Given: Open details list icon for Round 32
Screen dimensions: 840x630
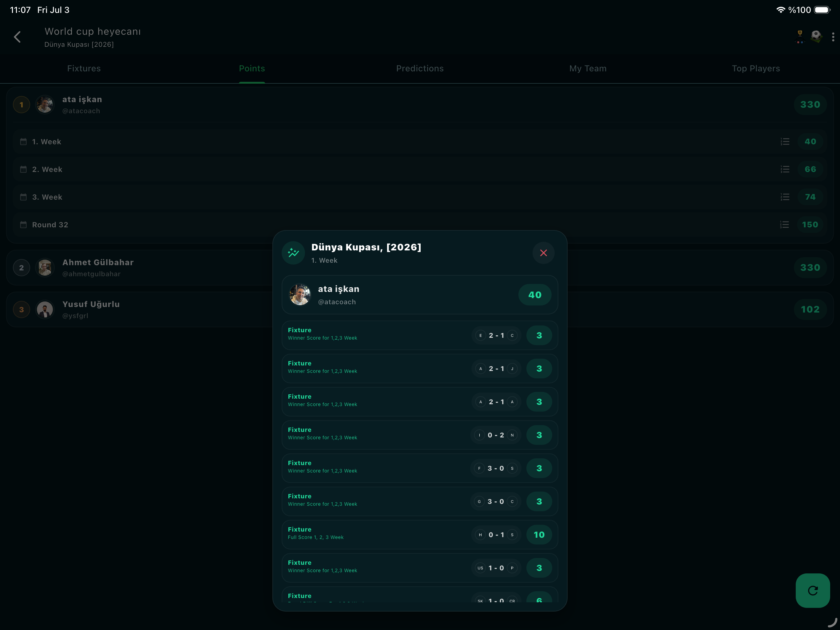Looking at the screenshot, I should click(x=785, y=225).
